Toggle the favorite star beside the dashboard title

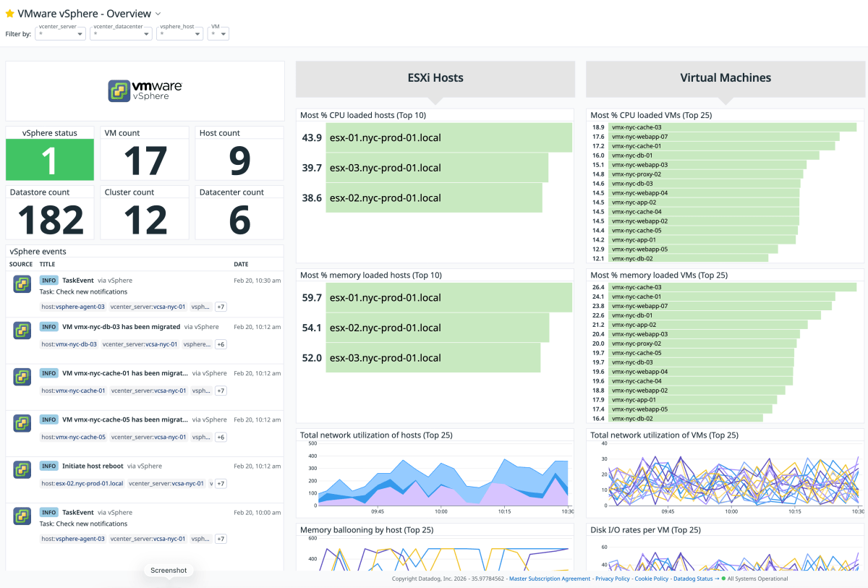11,12
